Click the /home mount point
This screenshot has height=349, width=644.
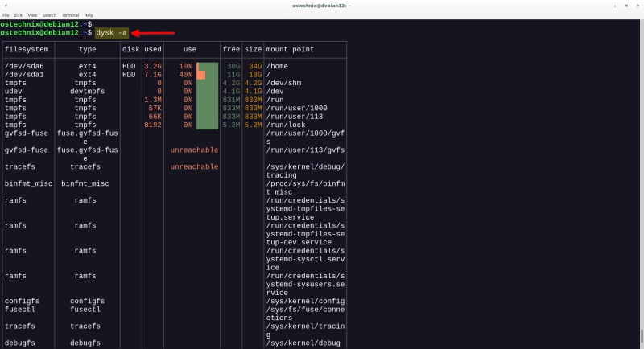(x=277, y=66)
